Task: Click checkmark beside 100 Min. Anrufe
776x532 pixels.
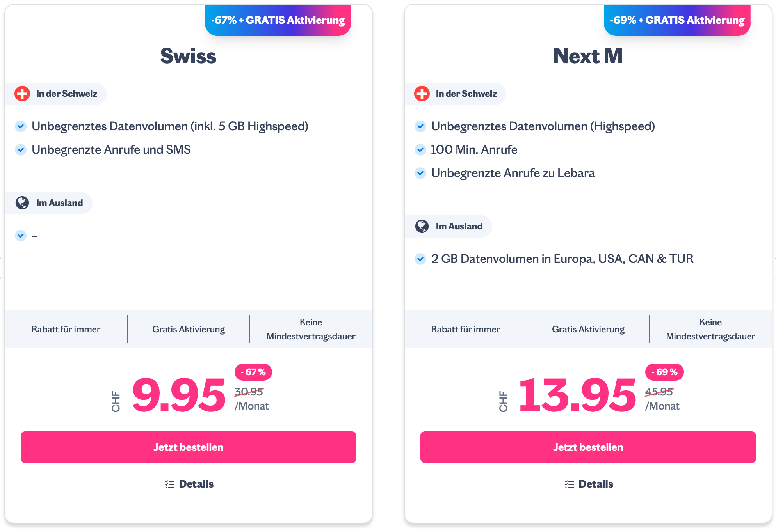Action: pyautogui.click(x=420, y=150)
